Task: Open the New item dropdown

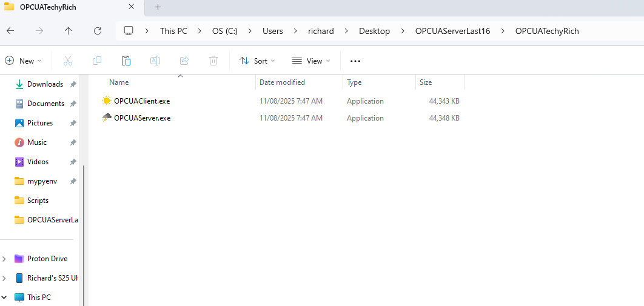Action: (24, 61)
